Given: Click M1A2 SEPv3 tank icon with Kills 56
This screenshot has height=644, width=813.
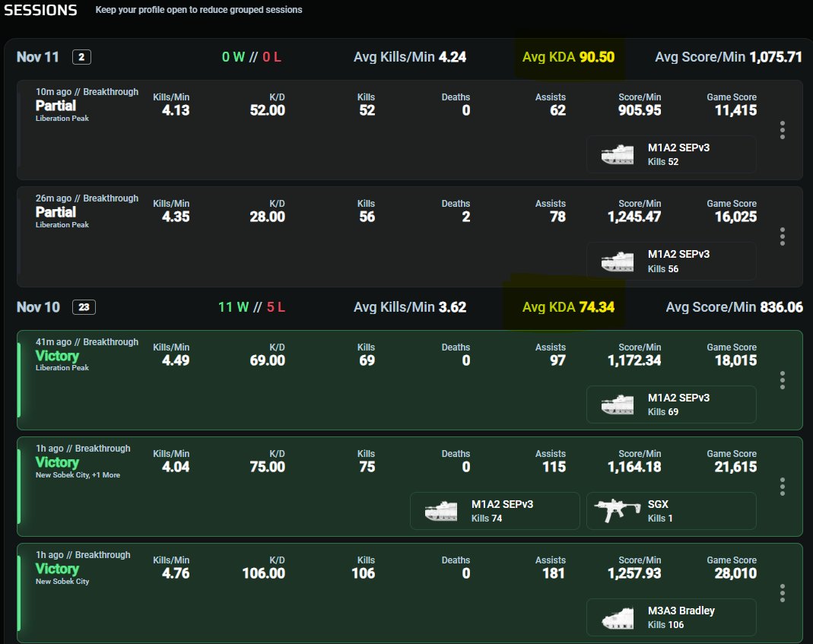Looking at the screenshot, I should tap(617, 262).
